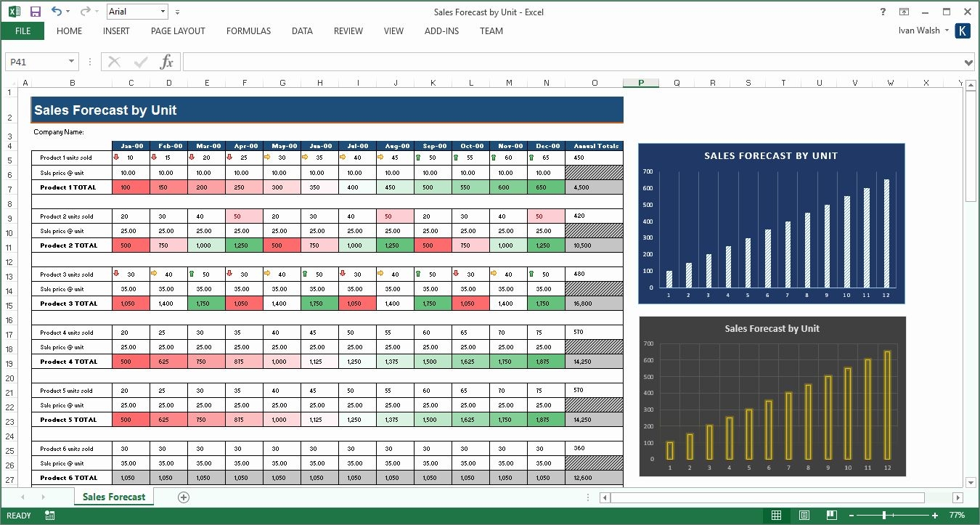
Task: Open the FORMULAS ribbon tab
Action: tap(248, 31)
